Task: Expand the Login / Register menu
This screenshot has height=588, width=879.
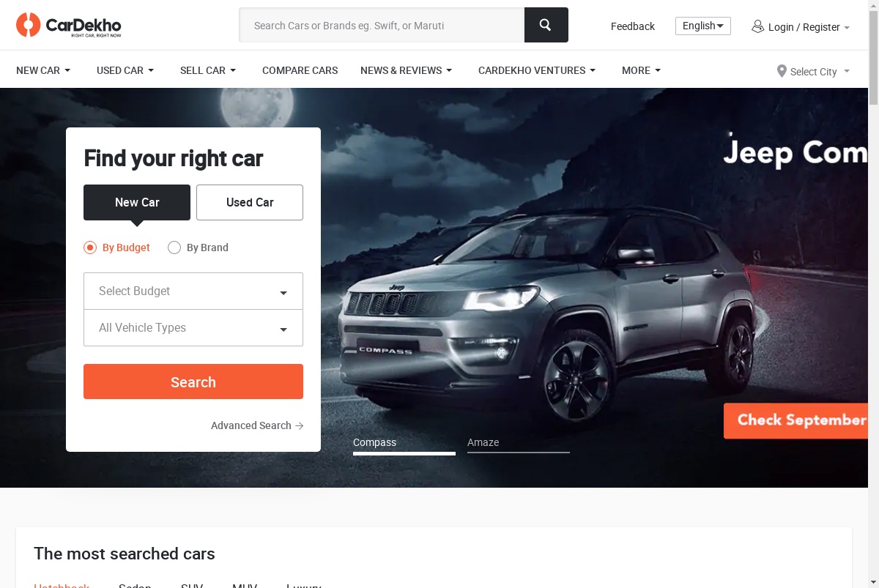Action: [801, 27]
